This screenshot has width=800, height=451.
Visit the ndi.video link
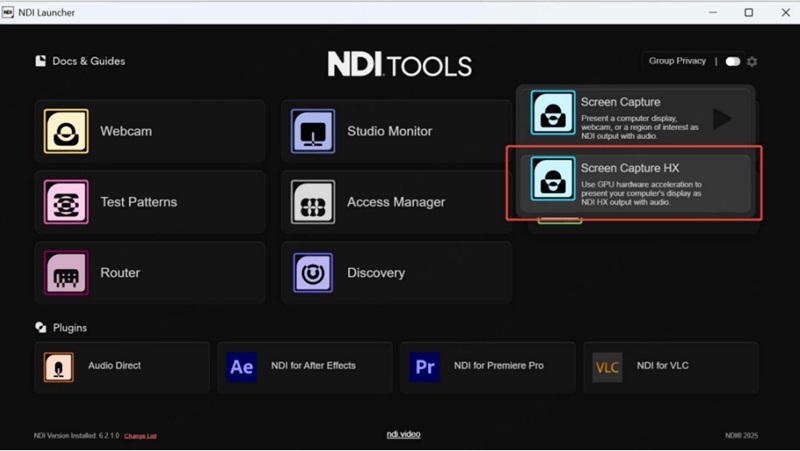403,434
